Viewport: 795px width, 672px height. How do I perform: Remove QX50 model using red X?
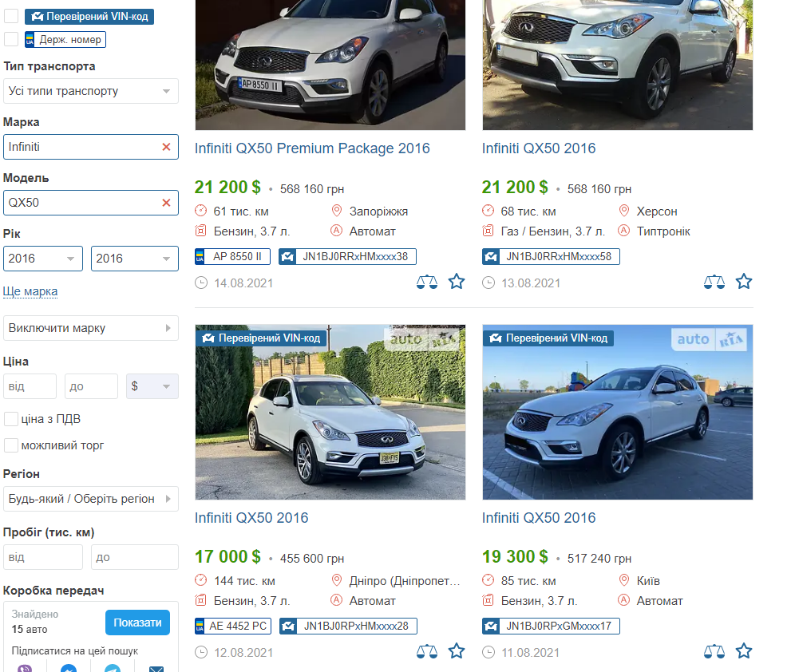pos(166,203)
